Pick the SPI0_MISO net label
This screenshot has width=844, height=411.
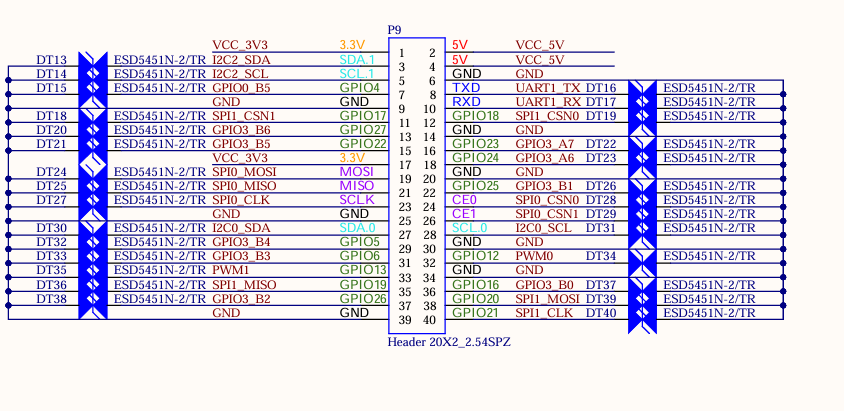244,186
